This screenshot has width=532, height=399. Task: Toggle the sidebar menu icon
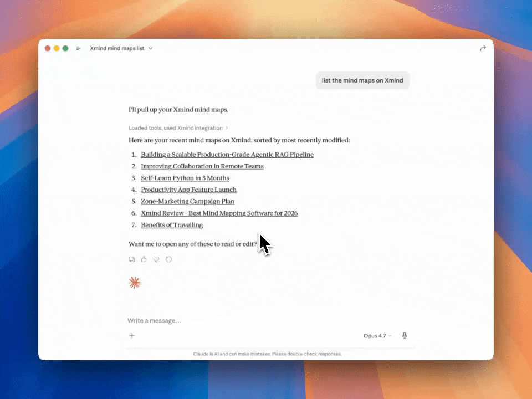point(78,49)
